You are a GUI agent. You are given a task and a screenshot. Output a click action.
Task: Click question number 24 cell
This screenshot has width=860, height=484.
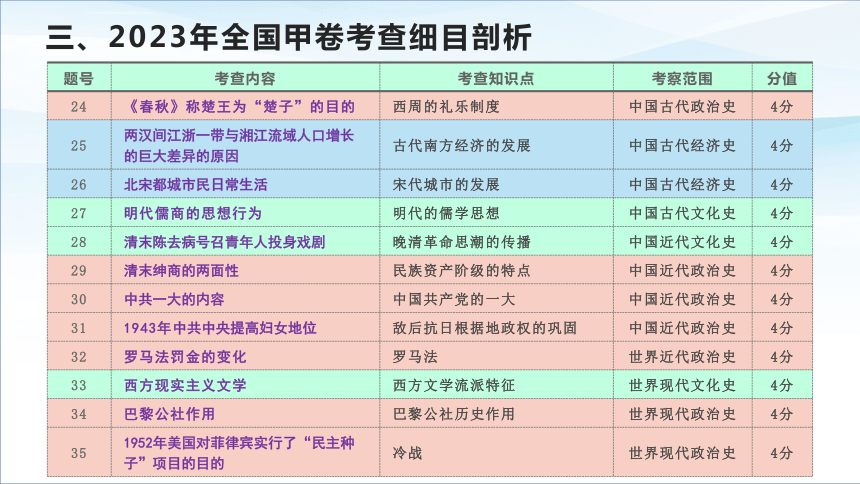(x=79, y=106)
